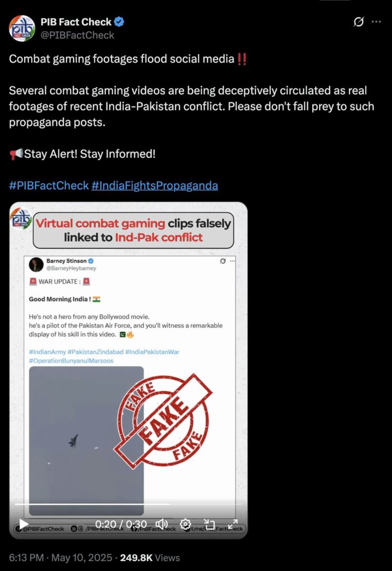Open the #IndiaFightsPropaganda hashtag link
The image size is (392, 571).
pos(154,185)
